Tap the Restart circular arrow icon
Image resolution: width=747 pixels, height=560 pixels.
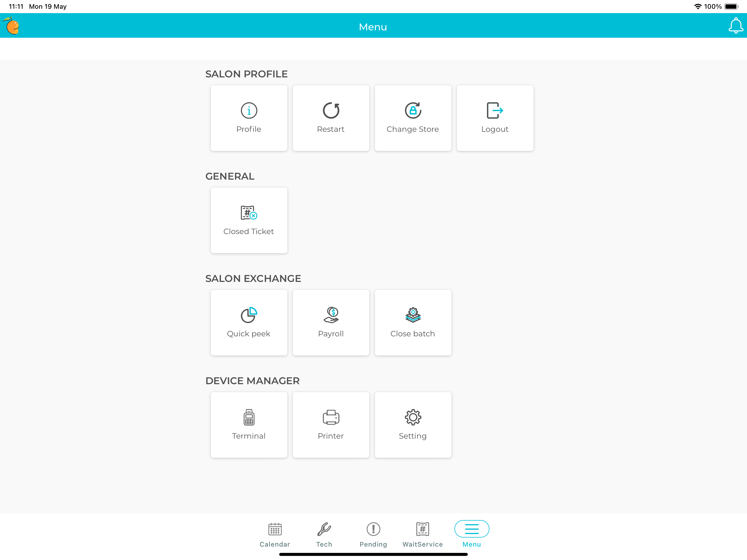click(331, 110)
